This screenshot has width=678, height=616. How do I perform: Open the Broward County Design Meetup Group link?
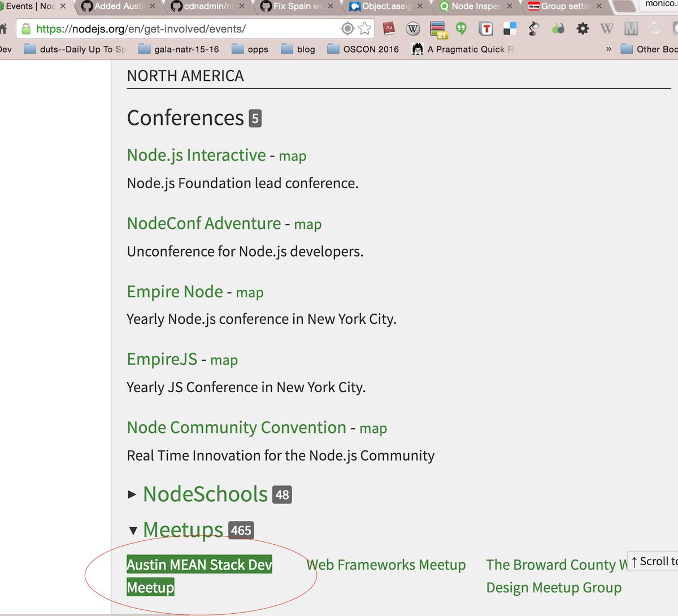point(557,576)
